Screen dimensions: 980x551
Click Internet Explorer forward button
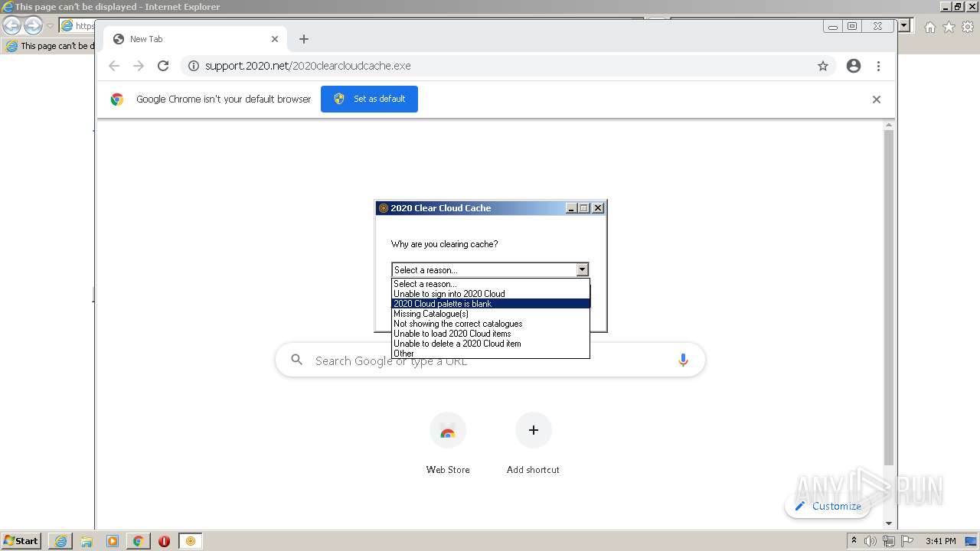(x=33, y=25)
